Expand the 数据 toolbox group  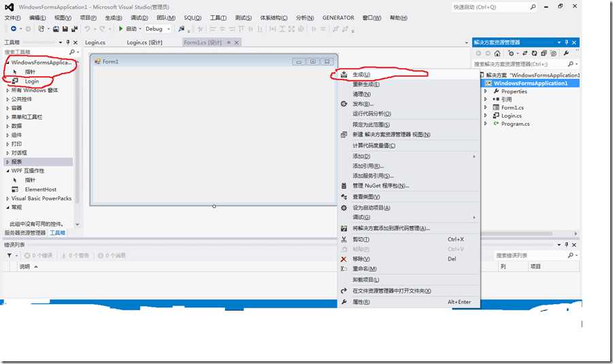click(7, 126)
